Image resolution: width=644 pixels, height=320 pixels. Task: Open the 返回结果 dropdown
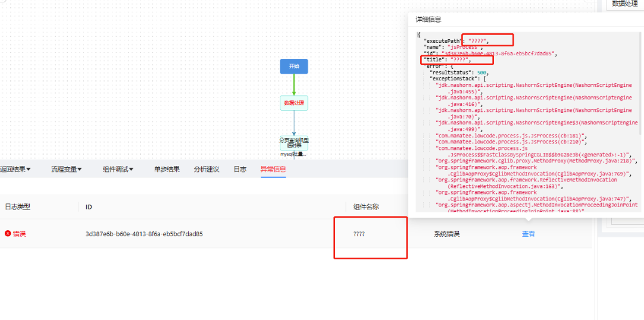pos(15,169)
